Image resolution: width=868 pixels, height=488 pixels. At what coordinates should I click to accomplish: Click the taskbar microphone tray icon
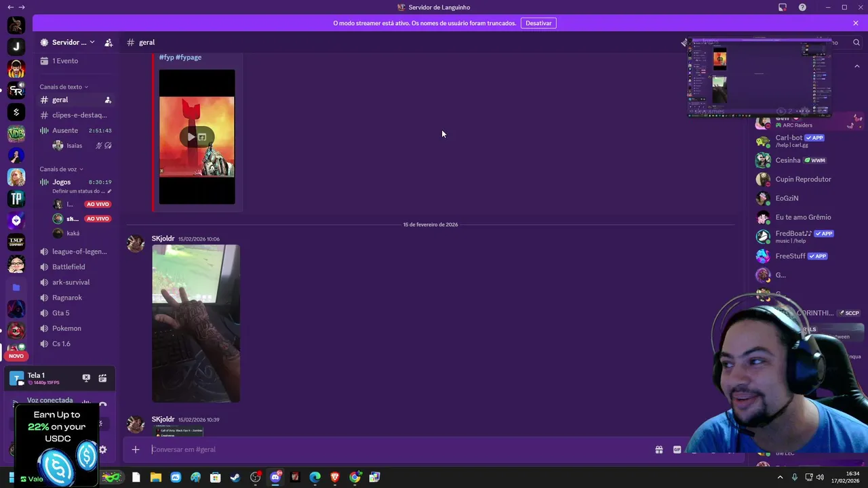[x=794, y=477]
